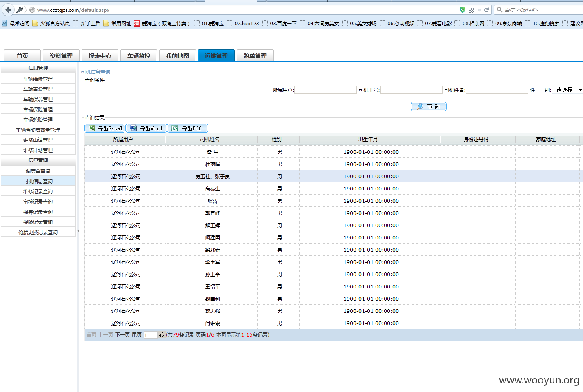This screenshot has height=392, width=583.
Task: Open 审检记录查询 in sidebar
Action: point(38,202)
